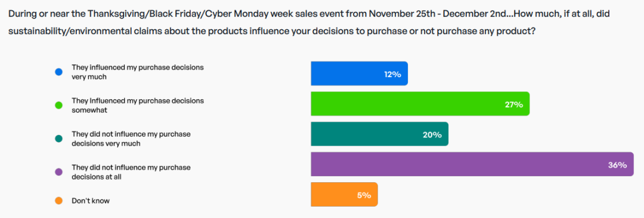Viewport: 644px width, 218px height.
Task: Select the blue 12% bar
Action: 360,73
